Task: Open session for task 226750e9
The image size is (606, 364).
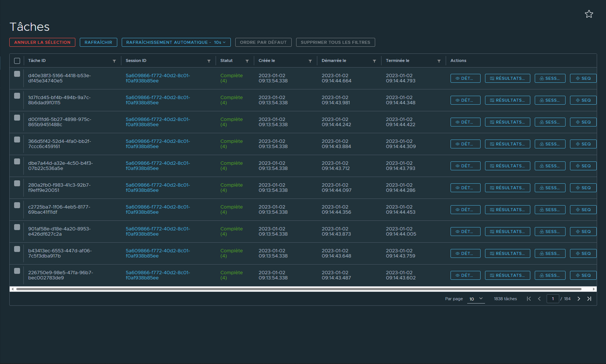Action: pos(550,275)
